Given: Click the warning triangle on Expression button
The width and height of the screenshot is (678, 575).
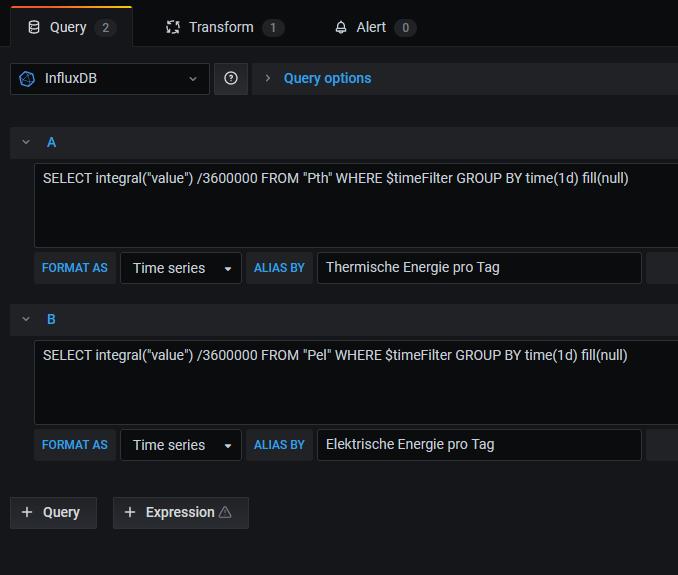Looking at the screenshot, I should click(x=225, y=512).
